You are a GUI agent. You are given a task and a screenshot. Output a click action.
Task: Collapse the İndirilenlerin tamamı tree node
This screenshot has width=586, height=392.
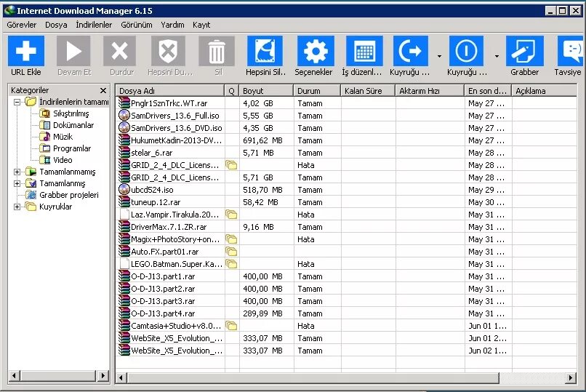(17, 102)
